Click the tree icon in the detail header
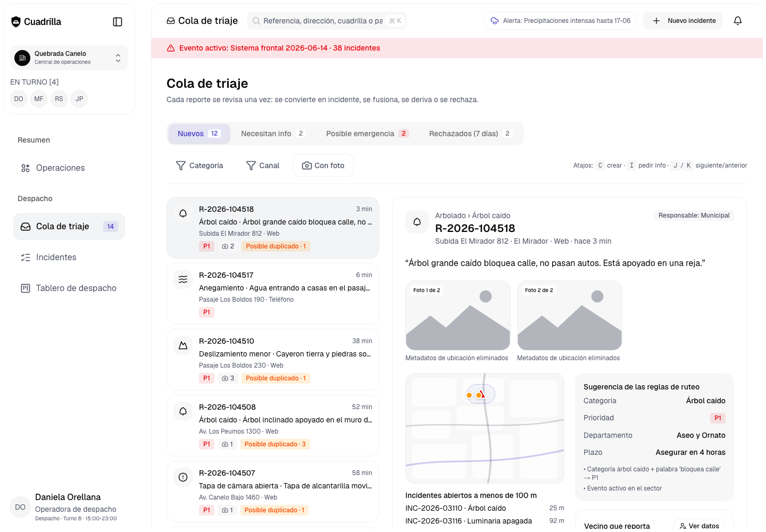 [x=417, y=222]
